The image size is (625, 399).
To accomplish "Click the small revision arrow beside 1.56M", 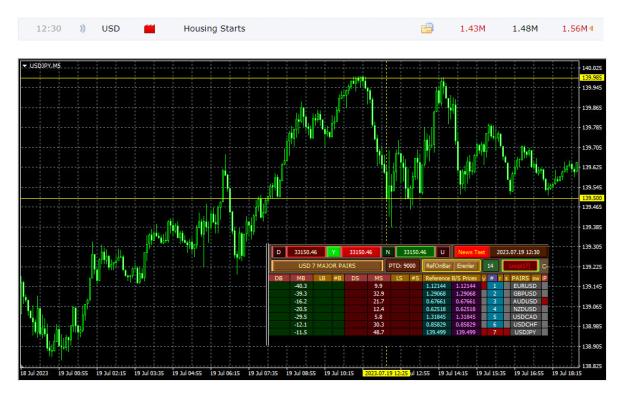I will click(x=591, y=29).
